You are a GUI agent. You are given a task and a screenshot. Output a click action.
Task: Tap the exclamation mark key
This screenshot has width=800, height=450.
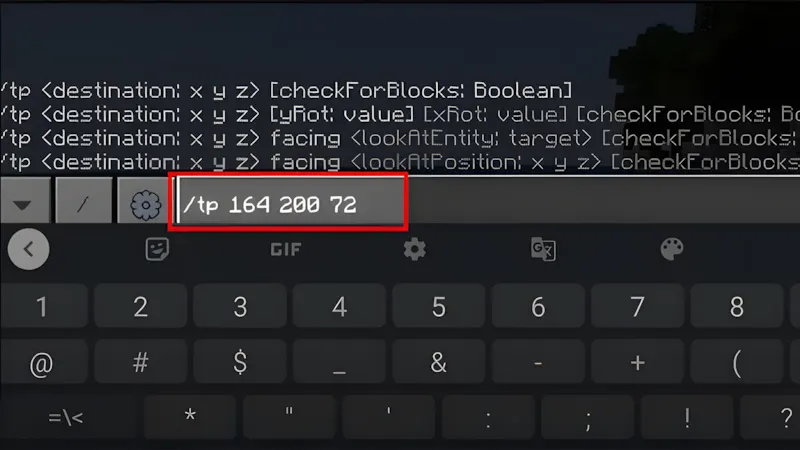687,418
